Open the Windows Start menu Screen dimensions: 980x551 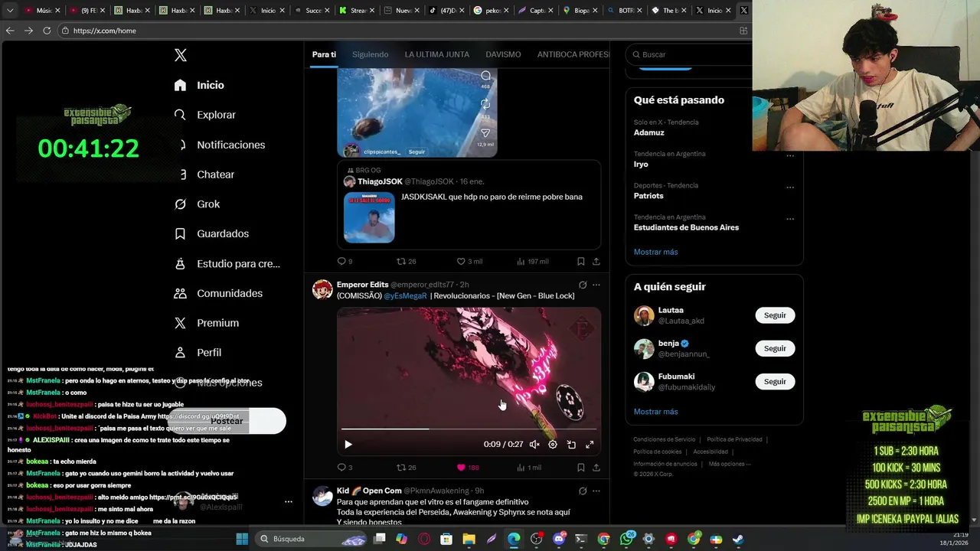click(x=242, y=539)
